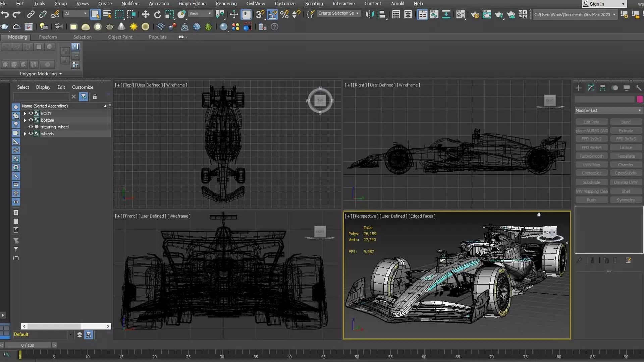Toggle Percent Snap
This screenshot has width=644, height=362.
pyautogui.click(x=284, y=14)
